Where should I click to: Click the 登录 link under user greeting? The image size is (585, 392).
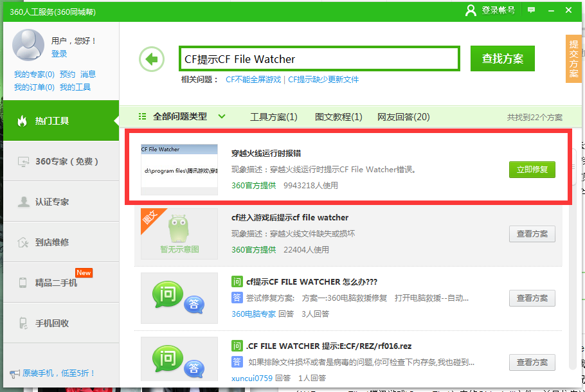(59, 54)
